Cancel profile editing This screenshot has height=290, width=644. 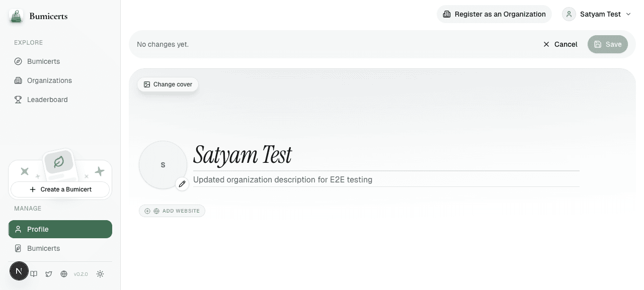(x=560, y=44)
